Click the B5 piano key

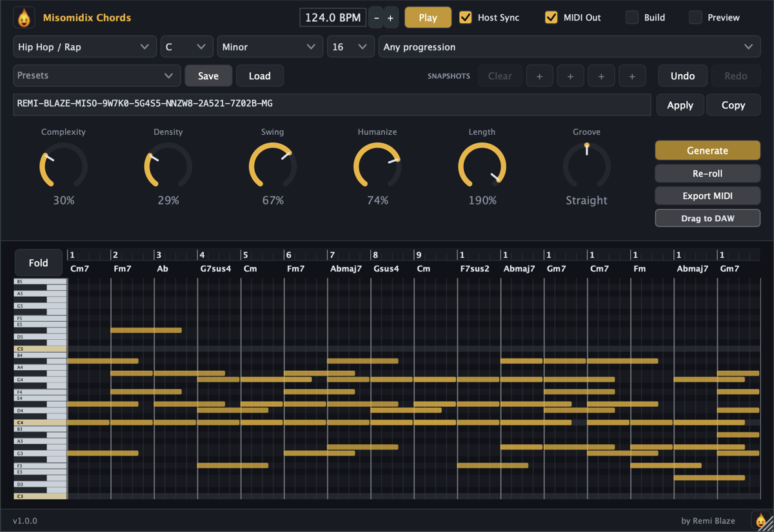(40, 282)
